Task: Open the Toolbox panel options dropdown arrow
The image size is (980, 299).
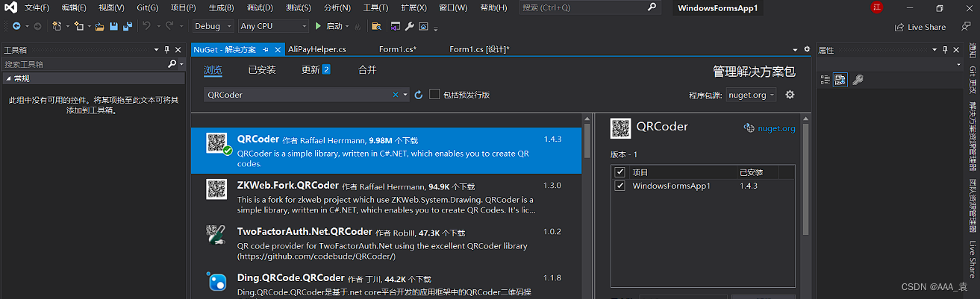Action: pos(155,50)
